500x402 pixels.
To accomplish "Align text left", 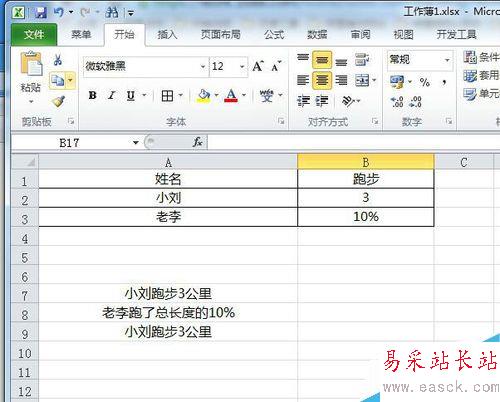I will coord(303,80).
